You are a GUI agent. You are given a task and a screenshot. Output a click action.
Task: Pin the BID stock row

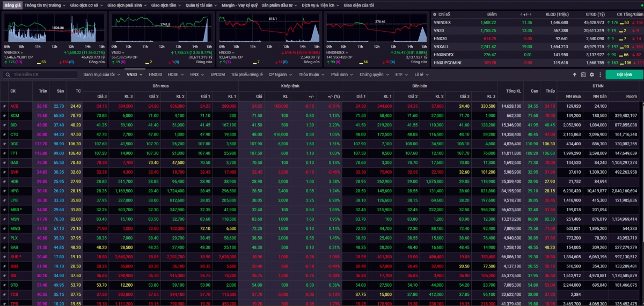click(4, 125)
